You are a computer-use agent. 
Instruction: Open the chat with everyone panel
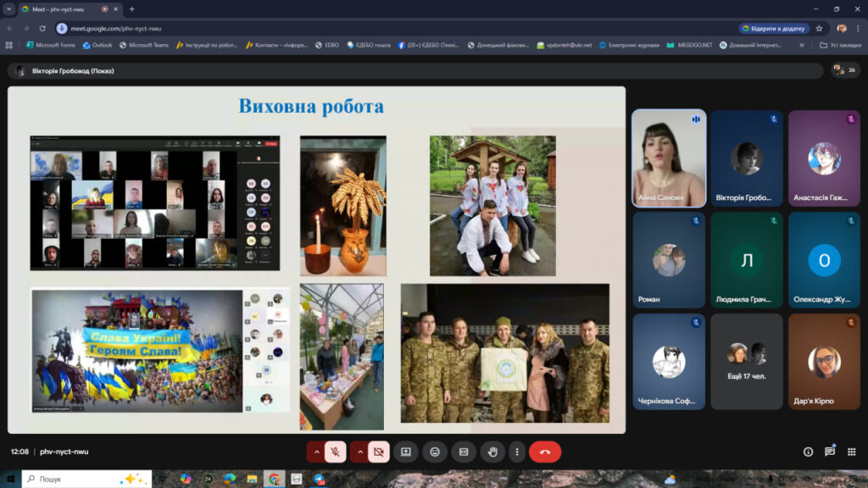click(830, 452)
